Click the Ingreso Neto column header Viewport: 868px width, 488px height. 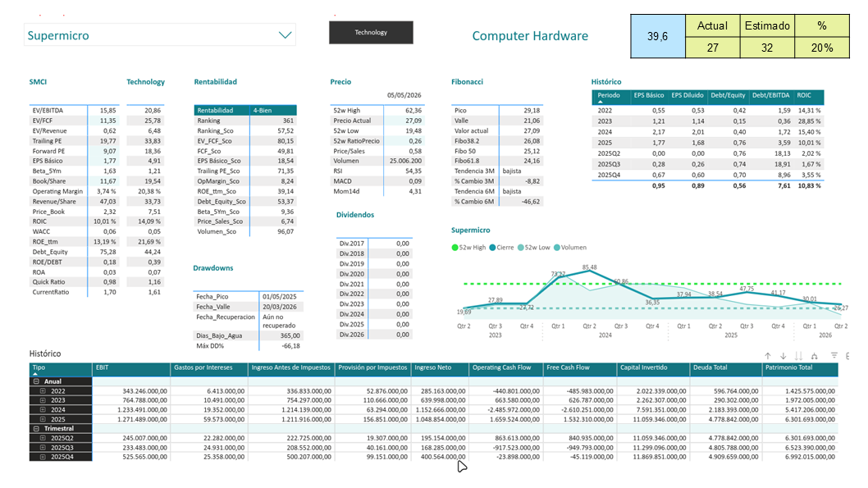coord(433,367)
